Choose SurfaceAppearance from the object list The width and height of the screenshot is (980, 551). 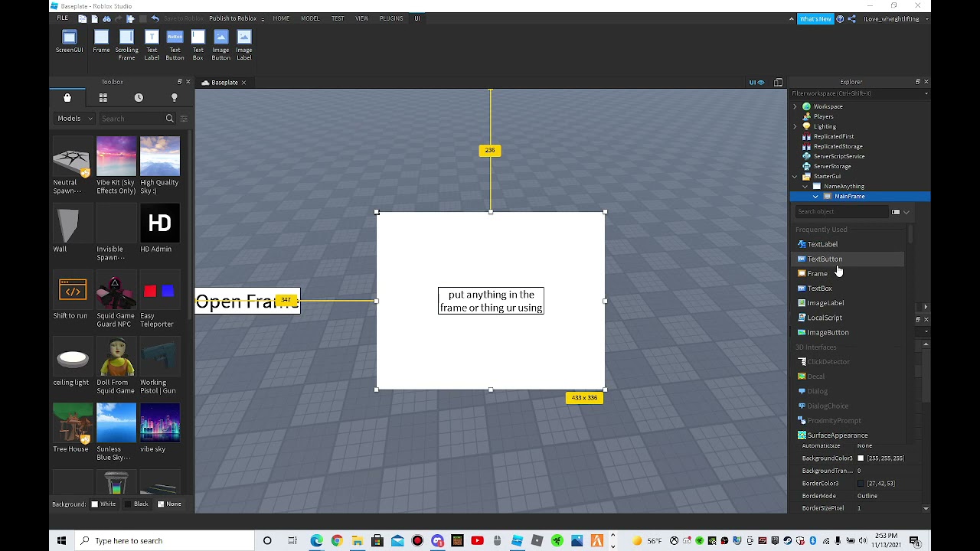click(x=838, y=435)
